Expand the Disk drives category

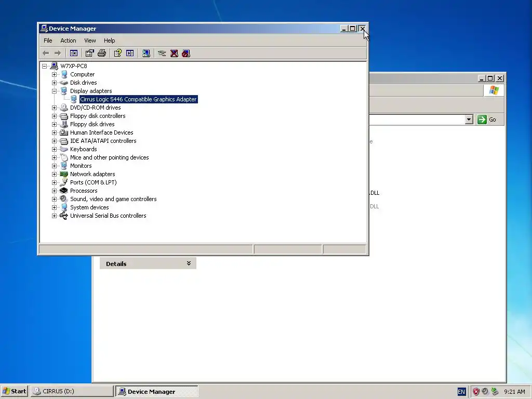pos(54,83)
